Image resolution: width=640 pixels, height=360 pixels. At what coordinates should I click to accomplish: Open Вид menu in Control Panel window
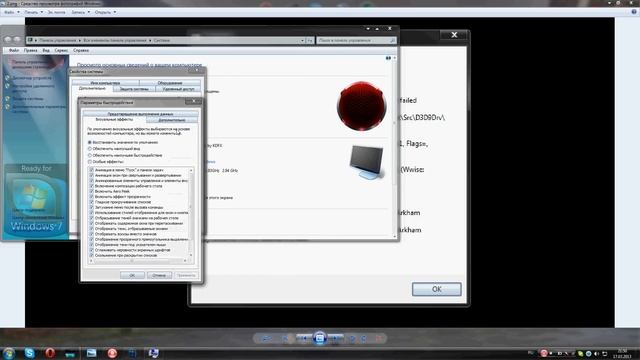tap(46, 50)
